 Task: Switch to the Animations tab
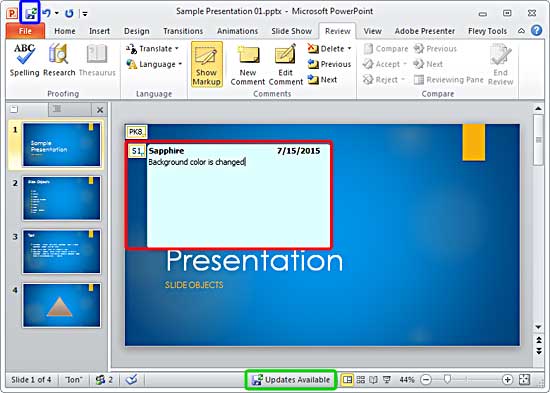[x=237, y=31]
